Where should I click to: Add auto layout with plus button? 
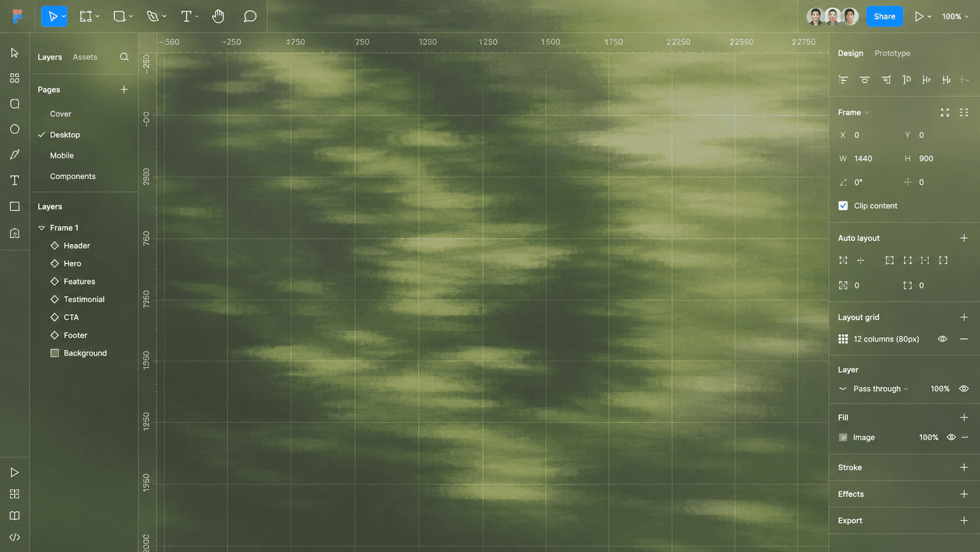coord(964,238)
